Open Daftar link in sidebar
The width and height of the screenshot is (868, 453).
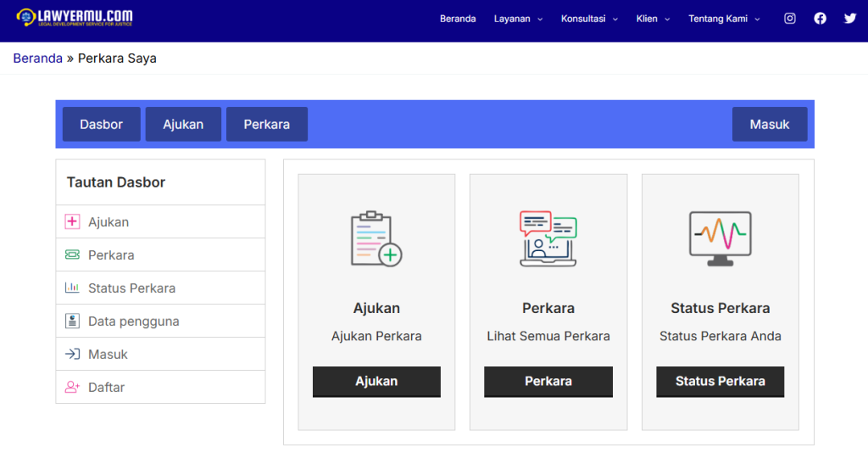(x=106, y=387)
